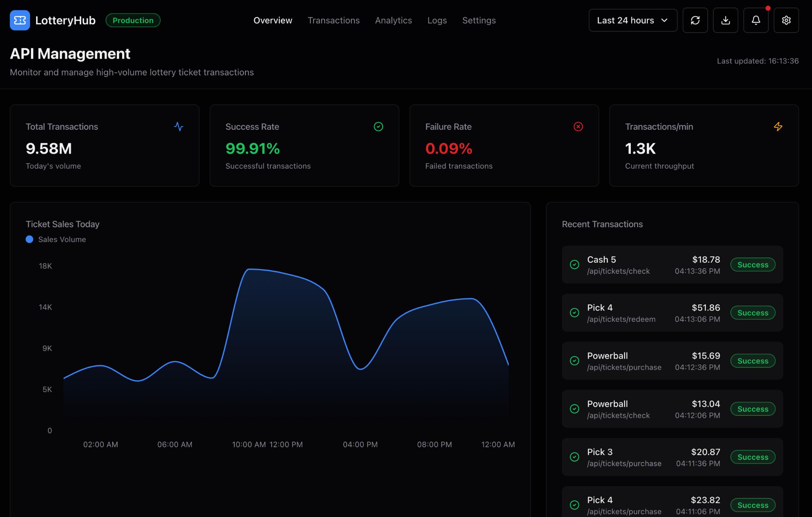This screenshot has height=517, width=812.
Task: Open the Settings nav item
Action: tap(479, 20)
